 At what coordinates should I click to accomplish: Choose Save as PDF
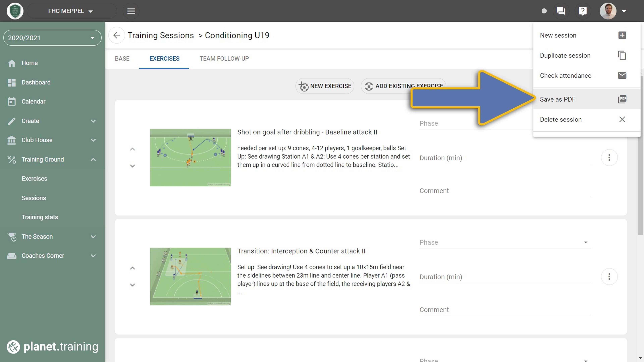point(587,99)
